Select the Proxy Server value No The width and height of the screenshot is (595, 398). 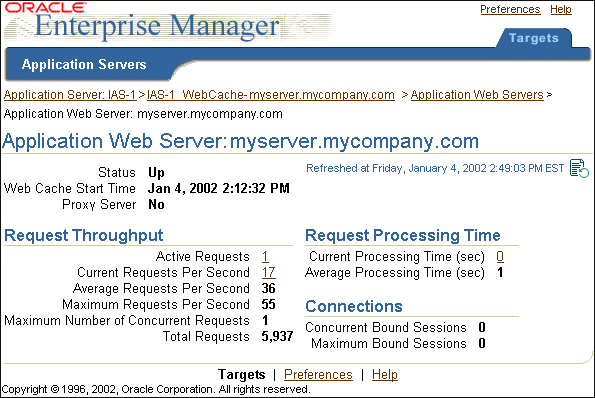click(x=156, y=205)
